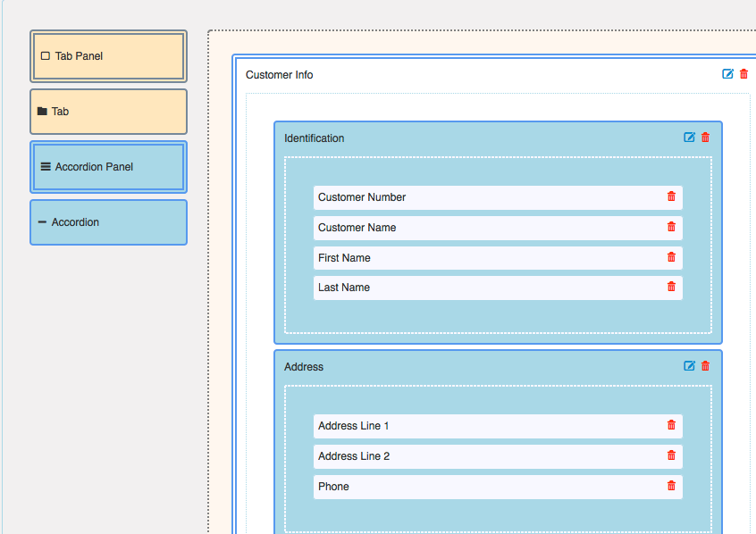Select the Customer Info tab title
The image size is (756, 534).
(x=280, y=75)
